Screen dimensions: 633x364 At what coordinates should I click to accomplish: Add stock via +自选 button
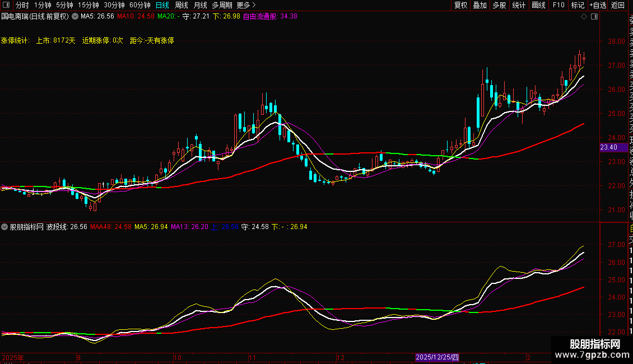pos(597,5)
